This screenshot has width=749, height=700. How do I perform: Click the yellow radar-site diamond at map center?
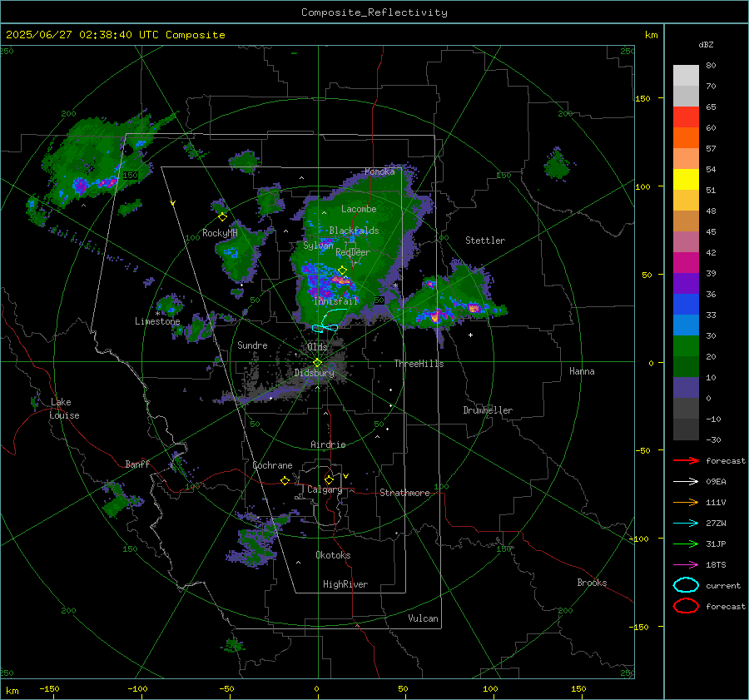point(317,363)
